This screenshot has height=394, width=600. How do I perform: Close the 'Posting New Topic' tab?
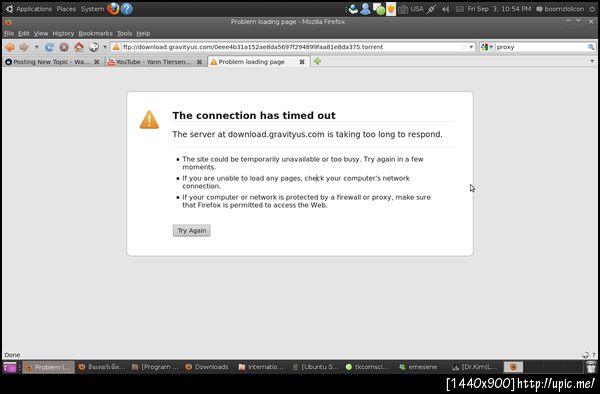tap(97, 62)
